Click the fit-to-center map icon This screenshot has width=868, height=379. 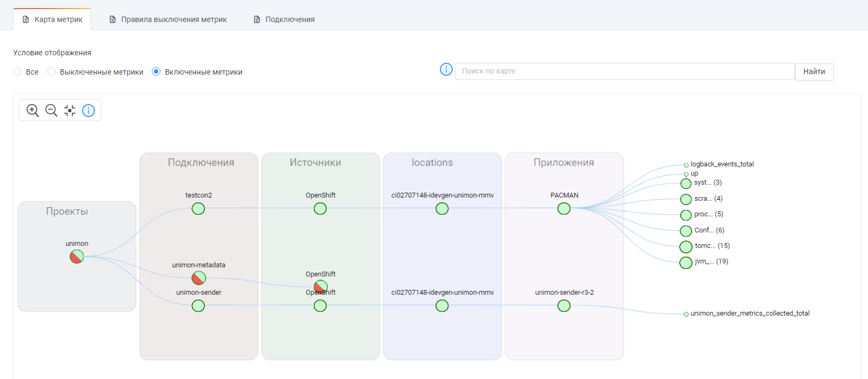70,110
